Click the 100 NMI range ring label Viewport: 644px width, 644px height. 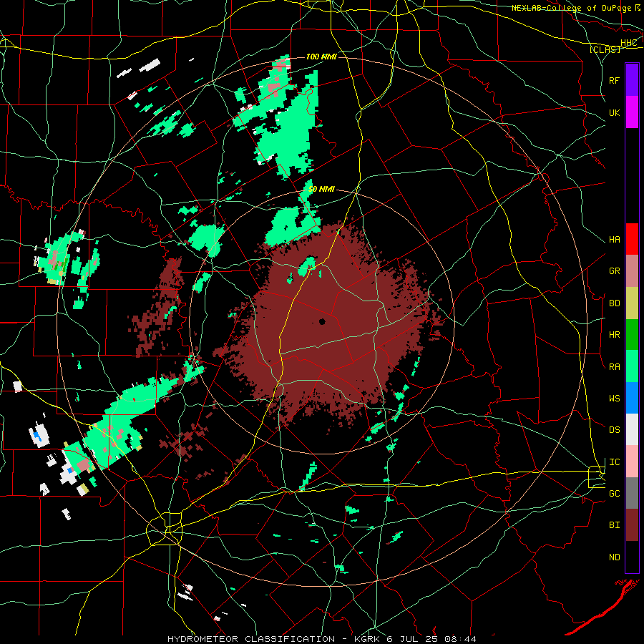pos(321,57)
